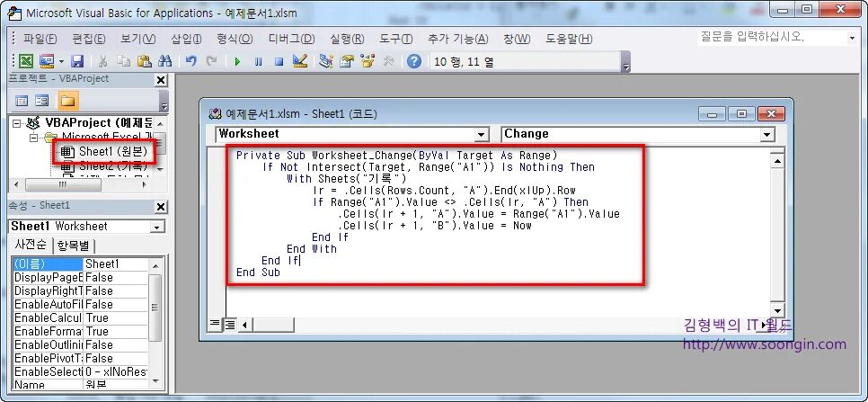The width and height of the screenshot is (868, 402).
Task: Open the 편집(E) menu
Action: click(89, 39)
